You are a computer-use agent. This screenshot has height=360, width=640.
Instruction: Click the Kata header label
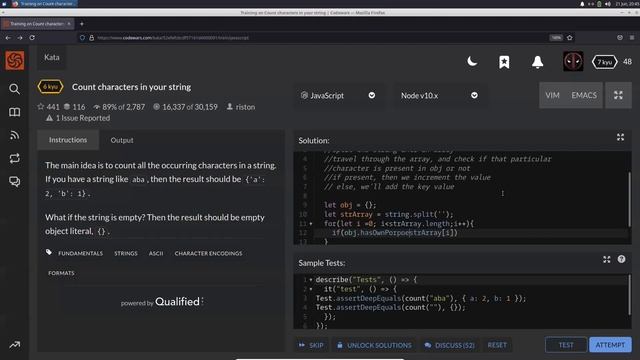[52, 58]
